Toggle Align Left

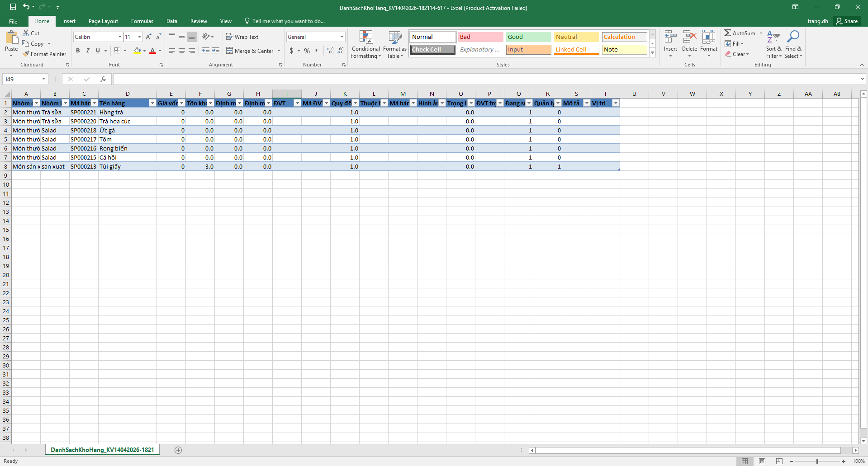172,51
